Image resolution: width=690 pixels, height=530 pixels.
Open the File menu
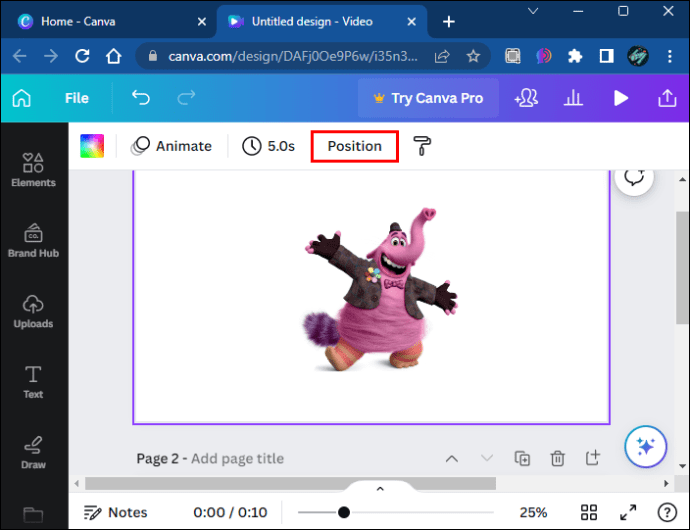77,98
